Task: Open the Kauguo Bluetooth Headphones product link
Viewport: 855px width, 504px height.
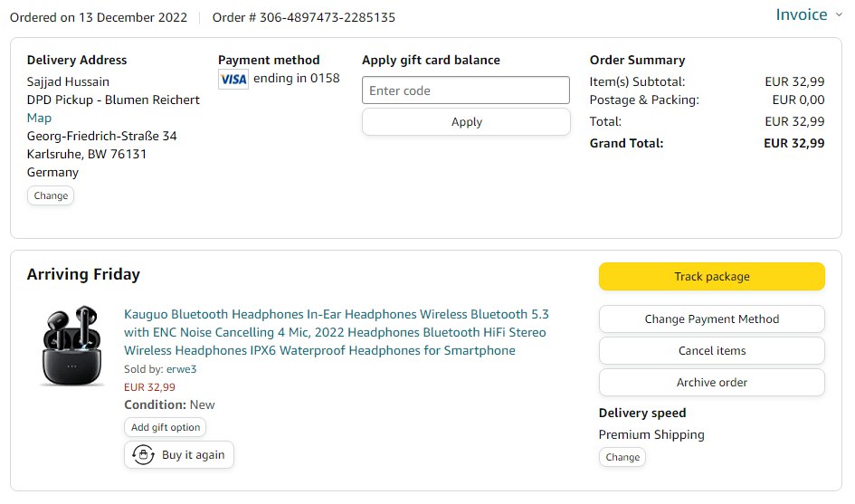Action: pos(336,332)
